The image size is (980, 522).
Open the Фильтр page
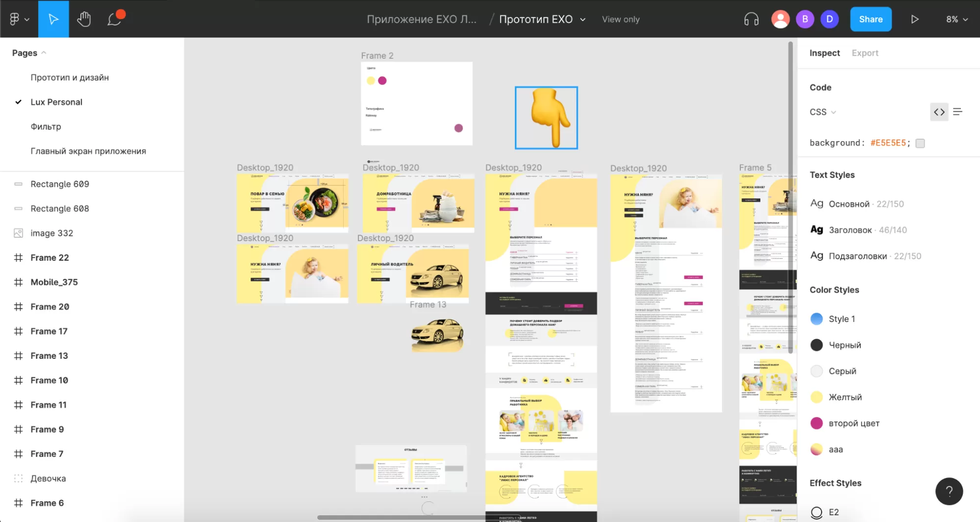click(x=46, y=126)
